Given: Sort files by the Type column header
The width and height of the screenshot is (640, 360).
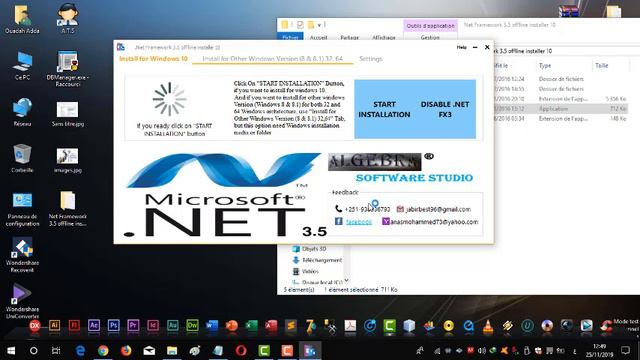Looking at the screenshot, I should pos(545,65).
